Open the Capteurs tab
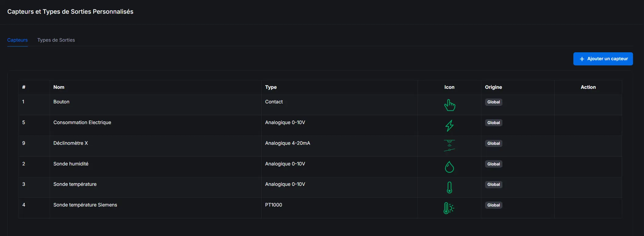The width and height of the screenshot is (644, 236). tap(17, 40)
